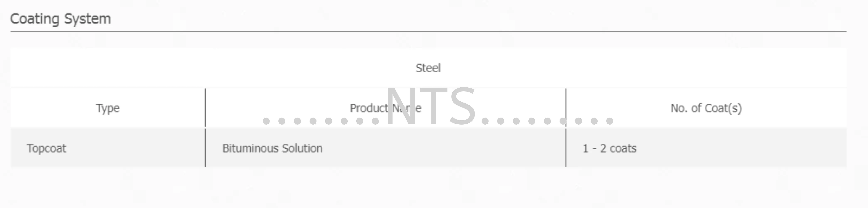The width and height of the screenshot is (868, 208).
Task: Click the No. of Coat(s) column header
Action: click(x=706, y=108)
